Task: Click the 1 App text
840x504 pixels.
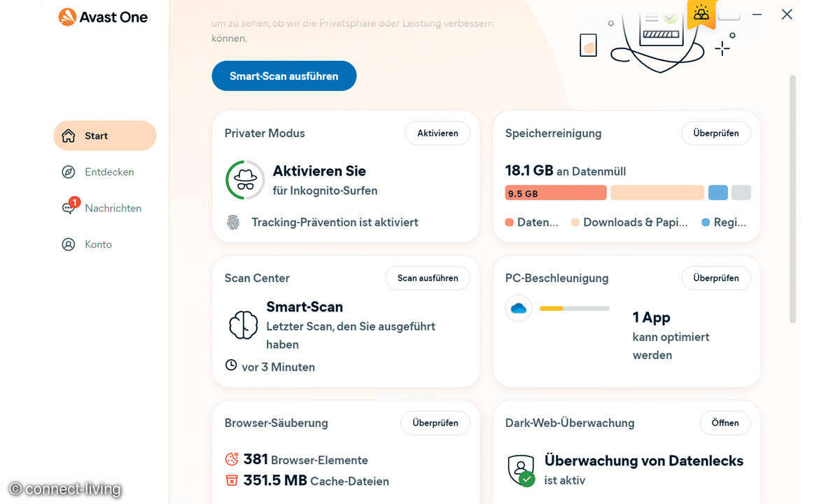Action: (x=652, y=317)
